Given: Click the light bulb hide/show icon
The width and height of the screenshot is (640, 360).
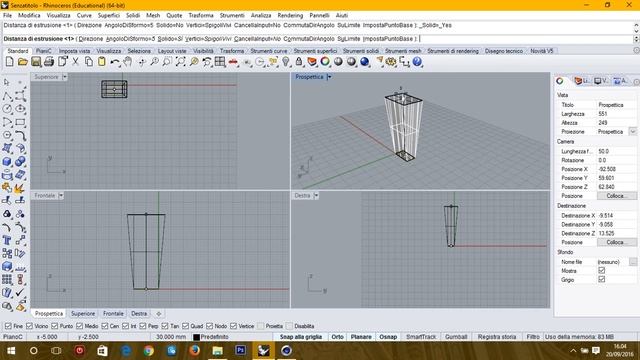Looking at the screenshot, I should pyautogui.click(x=286, y=62).
